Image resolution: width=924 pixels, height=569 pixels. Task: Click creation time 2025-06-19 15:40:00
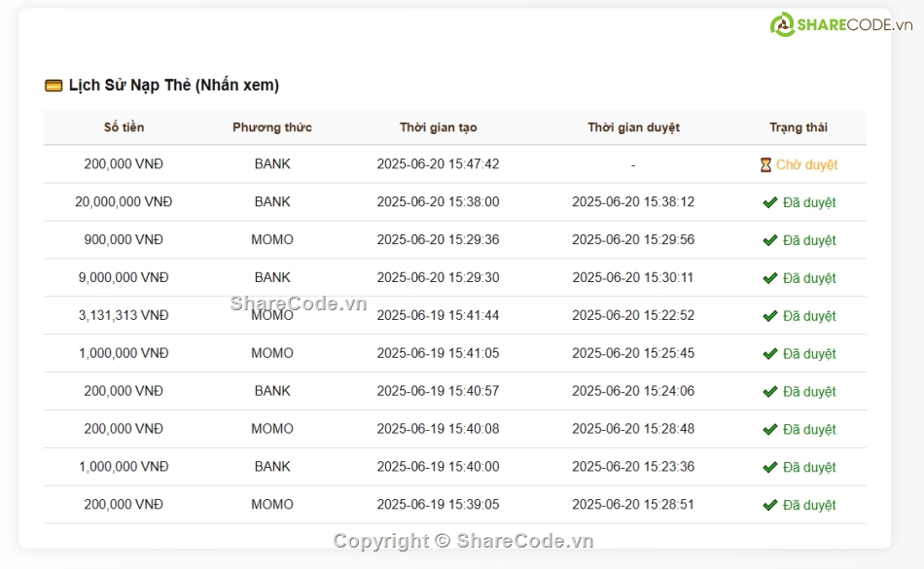(438, 467)
